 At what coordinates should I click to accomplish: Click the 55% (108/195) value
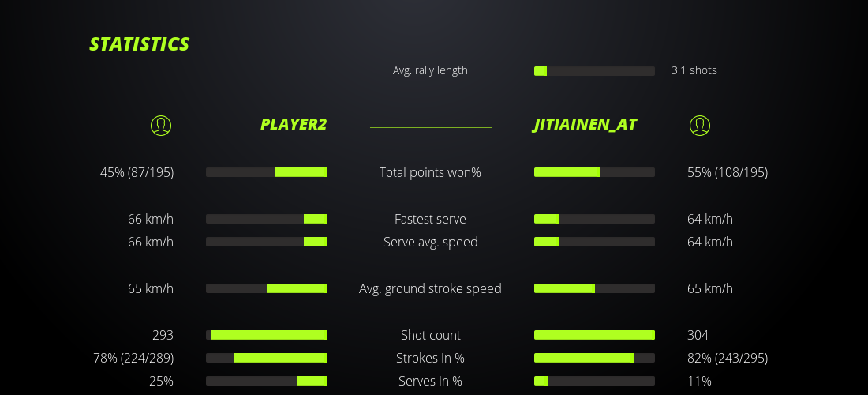point(727,172)
